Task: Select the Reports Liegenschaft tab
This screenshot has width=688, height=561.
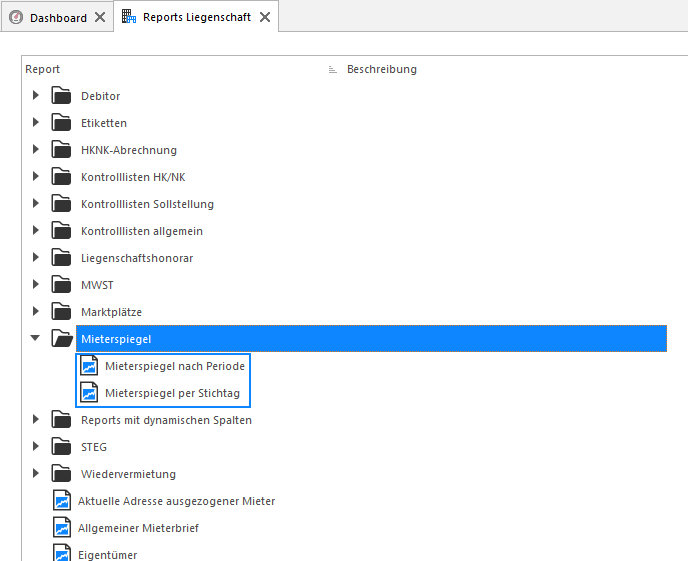Action: pyautogui.click(x=197, y=17)
